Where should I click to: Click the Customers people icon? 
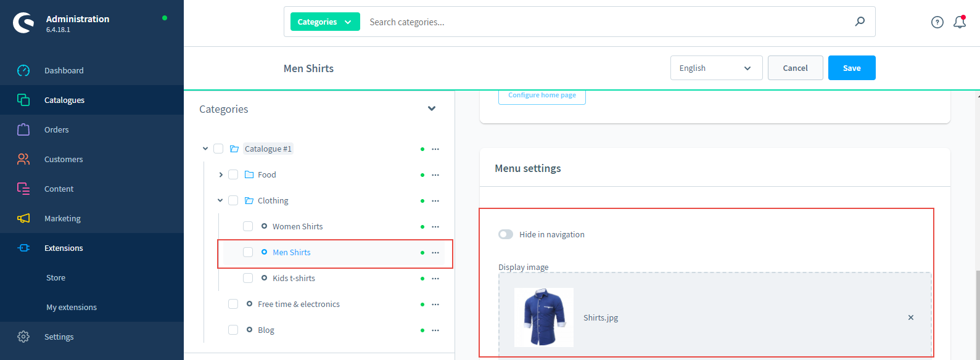pyautogui.click(x=23, y=159)
